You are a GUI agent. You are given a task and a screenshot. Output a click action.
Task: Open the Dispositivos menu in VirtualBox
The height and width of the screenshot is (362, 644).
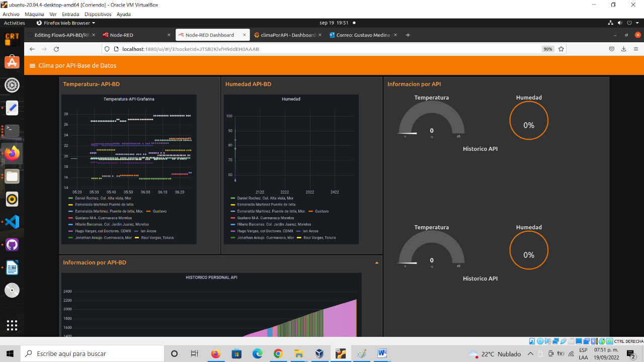97,14
